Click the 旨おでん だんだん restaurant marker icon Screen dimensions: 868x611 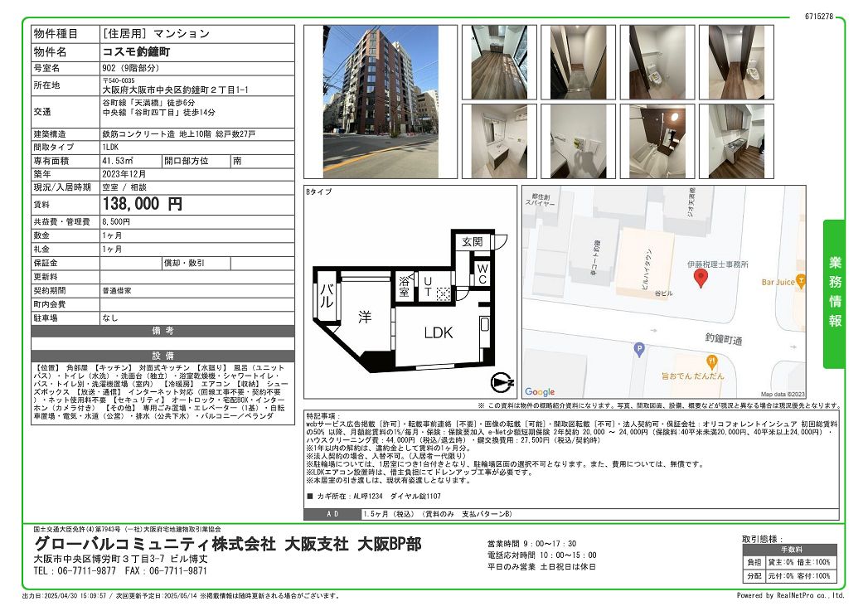click(x=712, y=362)
